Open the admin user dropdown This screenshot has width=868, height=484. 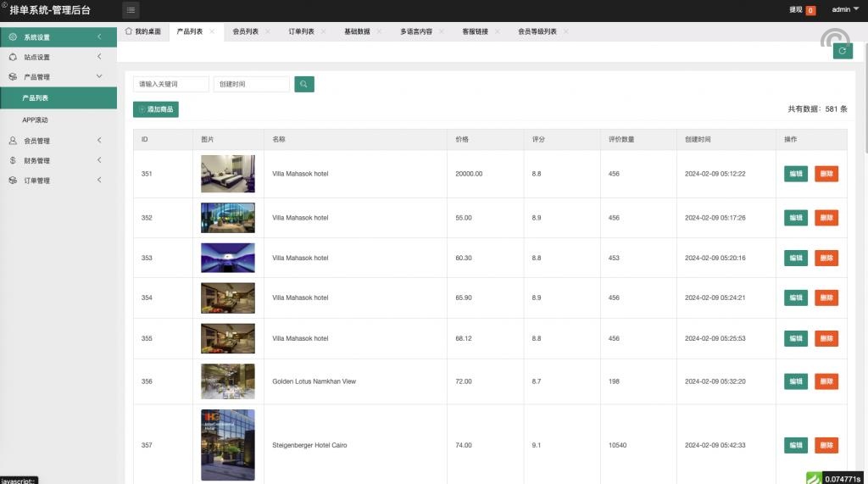coord(843,10)
